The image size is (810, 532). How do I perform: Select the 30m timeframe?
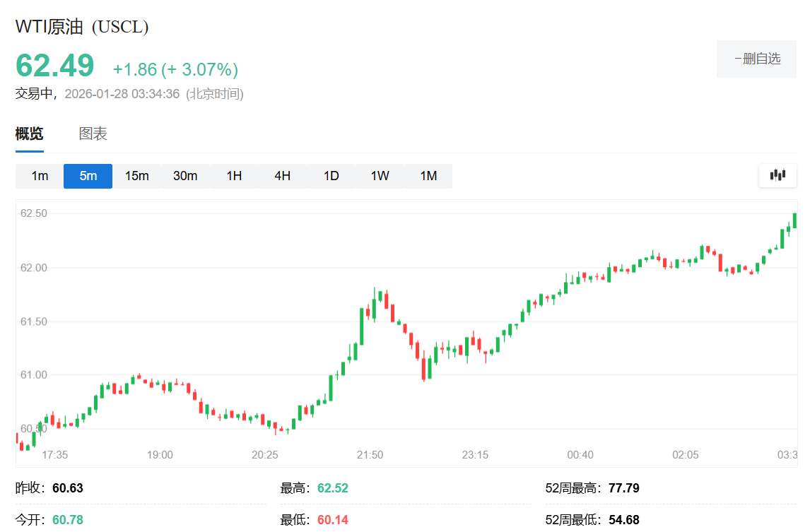coord(185,176)
